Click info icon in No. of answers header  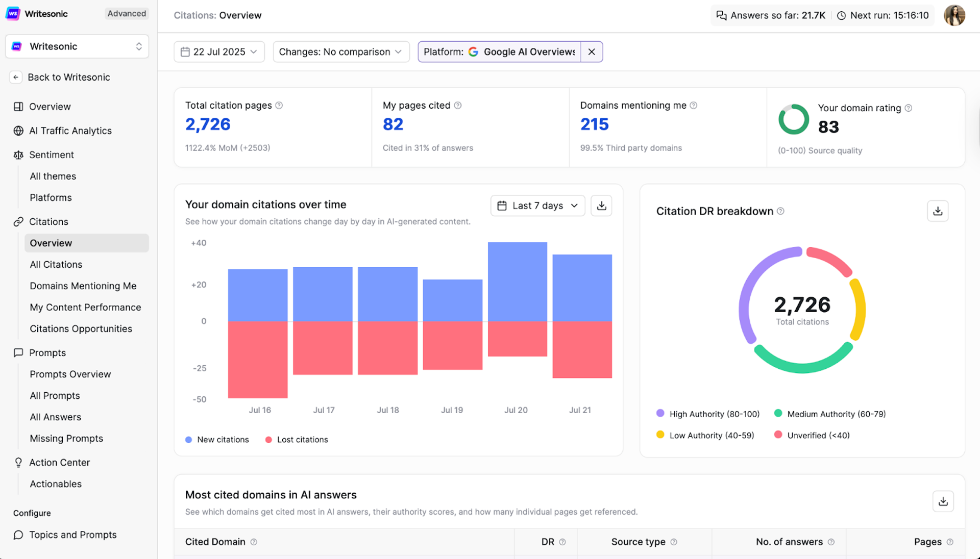[831, 542]
